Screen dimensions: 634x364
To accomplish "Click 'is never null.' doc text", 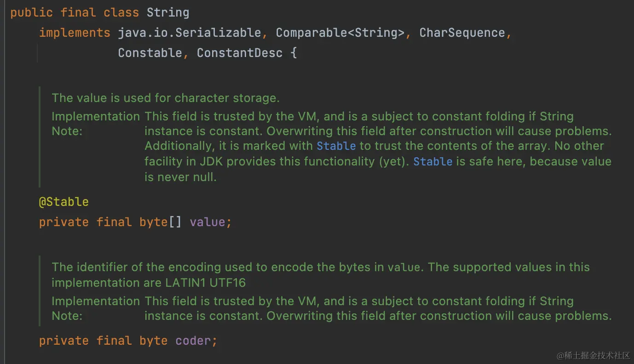I will tap(180, 177).
